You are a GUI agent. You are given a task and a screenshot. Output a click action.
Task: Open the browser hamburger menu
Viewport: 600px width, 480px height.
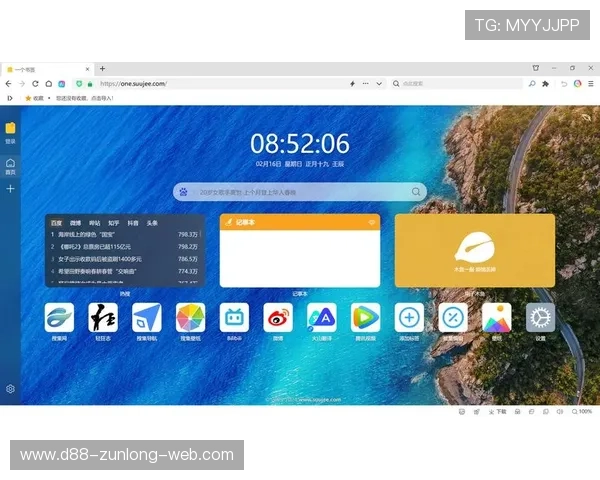point(591,83)
